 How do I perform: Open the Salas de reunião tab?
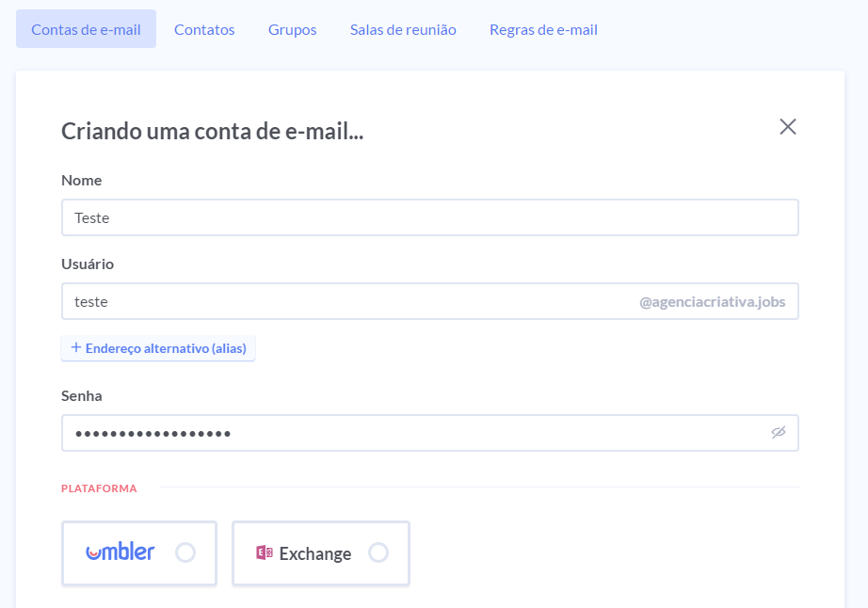(x=403, y=29)
